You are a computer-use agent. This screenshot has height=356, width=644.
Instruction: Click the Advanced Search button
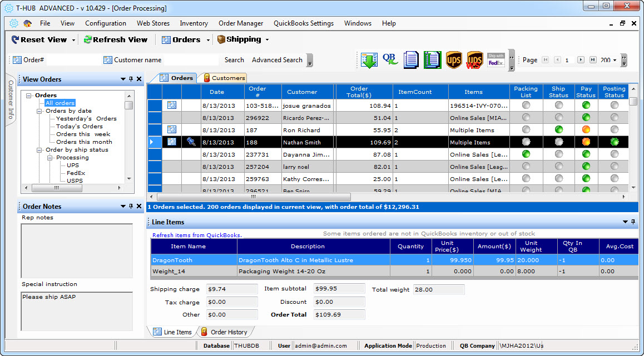pos(277,60)
